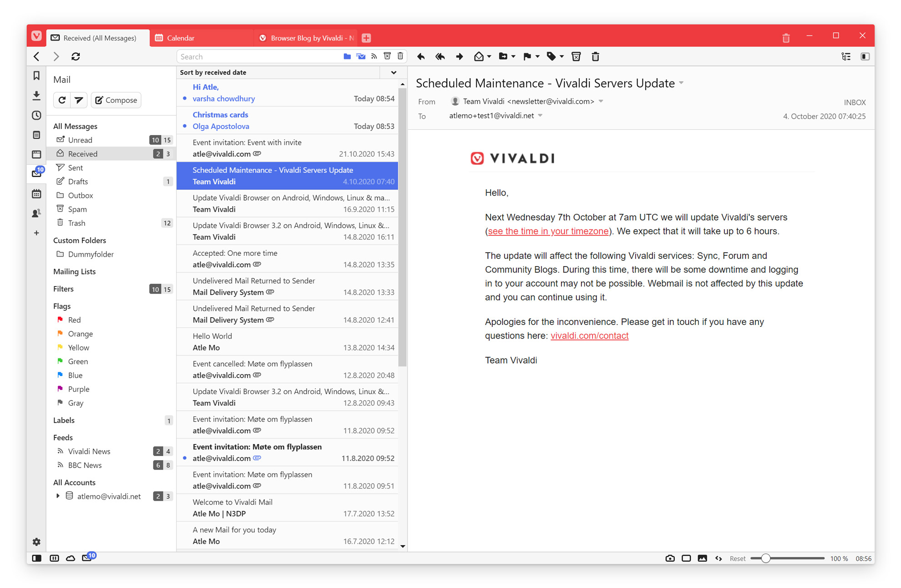The width and height of the screenshot is (901, 588).
Task: Switch to Browser Blog by Vivaldi tab
Action: tap(305, 37)
